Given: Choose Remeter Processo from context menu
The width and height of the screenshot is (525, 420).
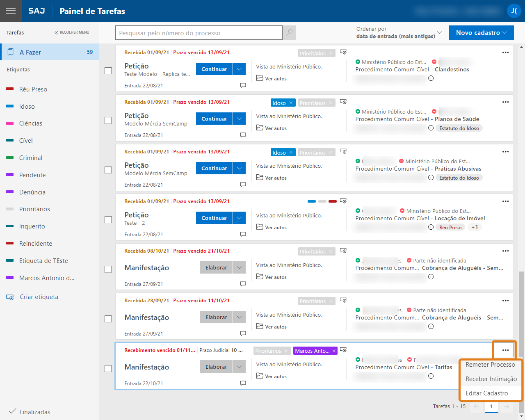Looking at the screenshot, I should click(490, 364).
